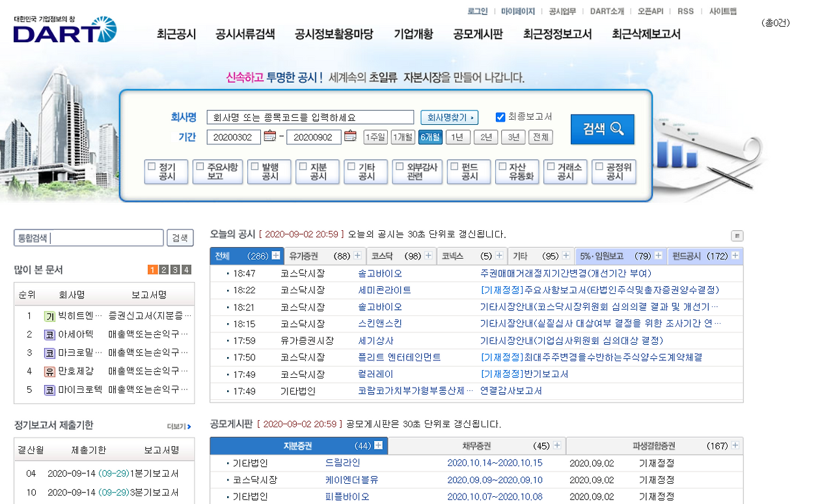The height and width of the screenshot is (504, 833).
Task: Select page 2 of 많이 본 문서
Action: pyautogui.click(x=164, y=270)
